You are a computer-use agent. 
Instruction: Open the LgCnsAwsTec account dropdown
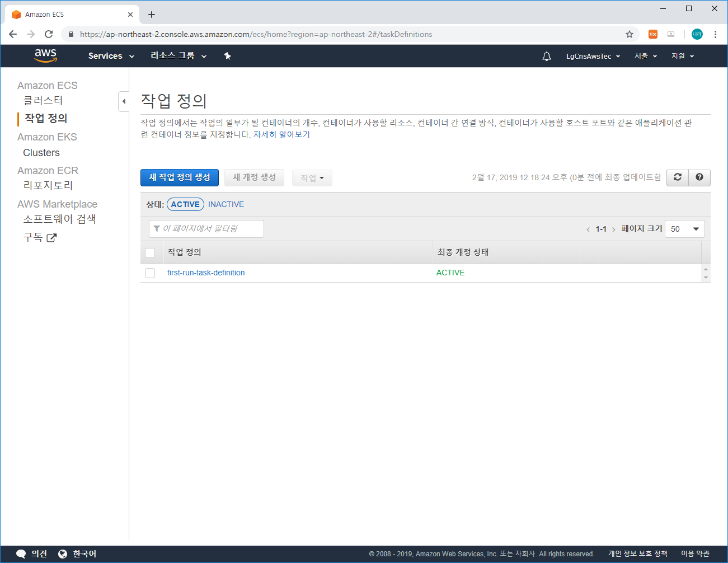(593, 57)
